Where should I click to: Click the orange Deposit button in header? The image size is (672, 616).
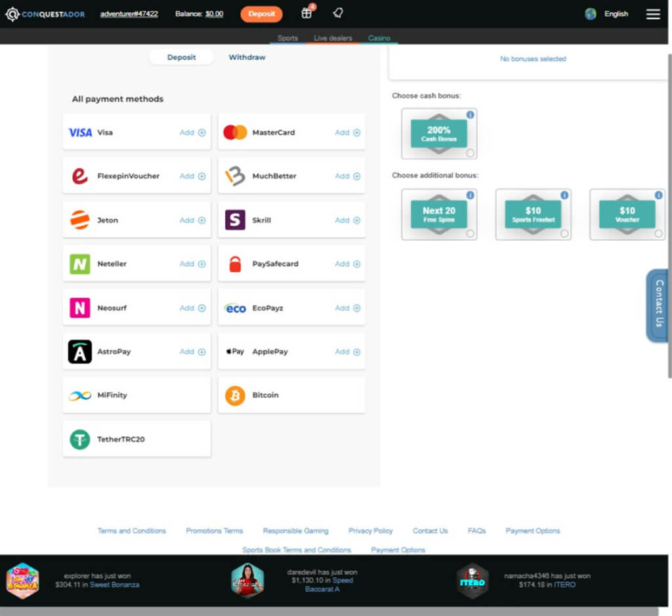tap(261, 14)
